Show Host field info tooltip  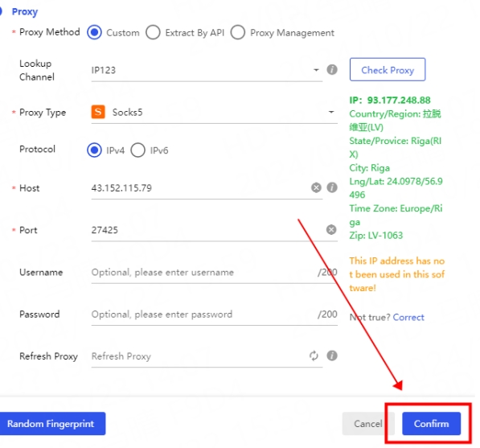[x=332, y=187]
